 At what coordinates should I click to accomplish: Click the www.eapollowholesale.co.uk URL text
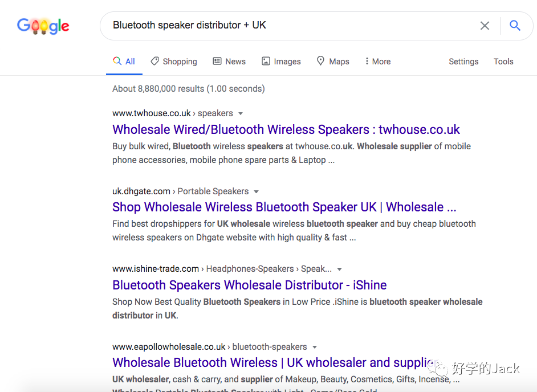pos(169,347)
